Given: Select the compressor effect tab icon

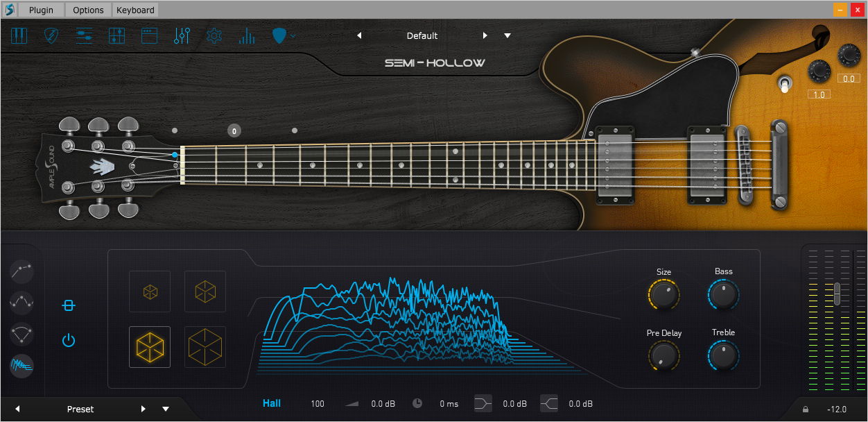Looking at the screenshot, I should point(21,271).
